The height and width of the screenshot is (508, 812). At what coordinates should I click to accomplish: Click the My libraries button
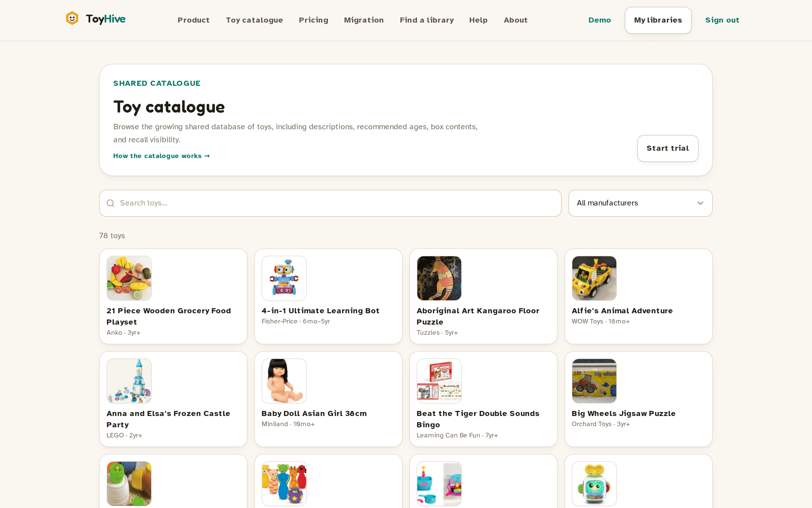point(658,20)
